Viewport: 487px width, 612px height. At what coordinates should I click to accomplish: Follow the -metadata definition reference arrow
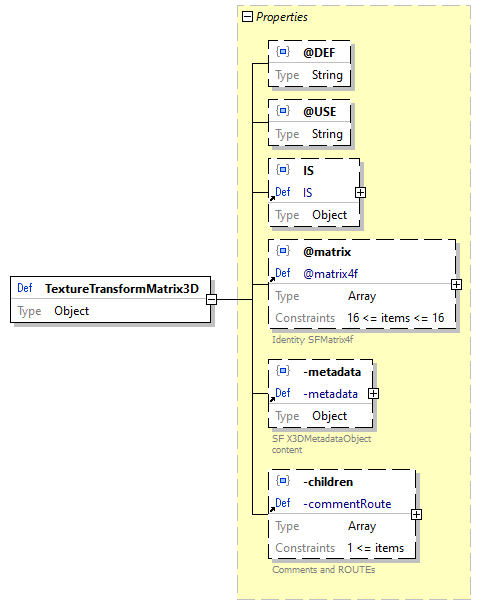(x=272, y=399)
